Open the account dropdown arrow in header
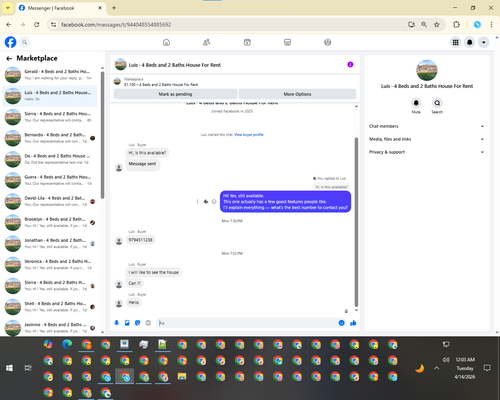This screenshot has width=500, height=400. click(x=484, y=42)
